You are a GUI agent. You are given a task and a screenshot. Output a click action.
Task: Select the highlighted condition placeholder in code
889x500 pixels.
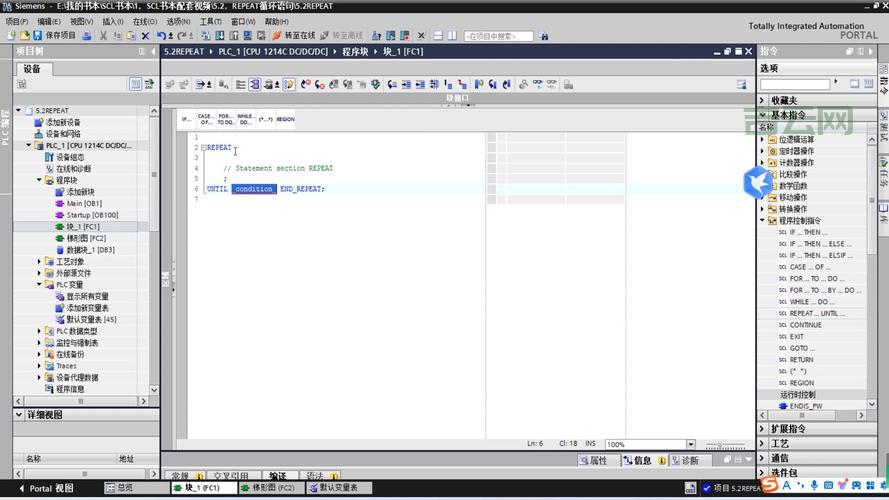coord(254,189)
